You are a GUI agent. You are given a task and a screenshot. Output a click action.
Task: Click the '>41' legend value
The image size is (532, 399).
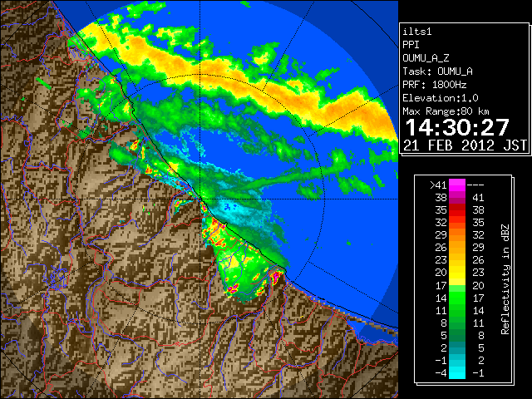(438, 185)
